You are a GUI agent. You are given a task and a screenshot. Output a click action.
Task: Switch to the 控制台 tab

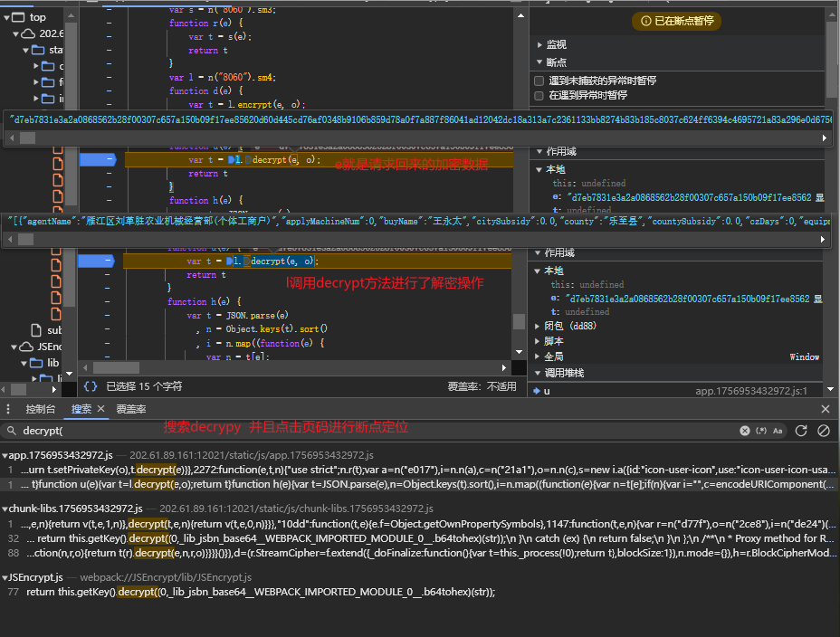pos(40,409)
